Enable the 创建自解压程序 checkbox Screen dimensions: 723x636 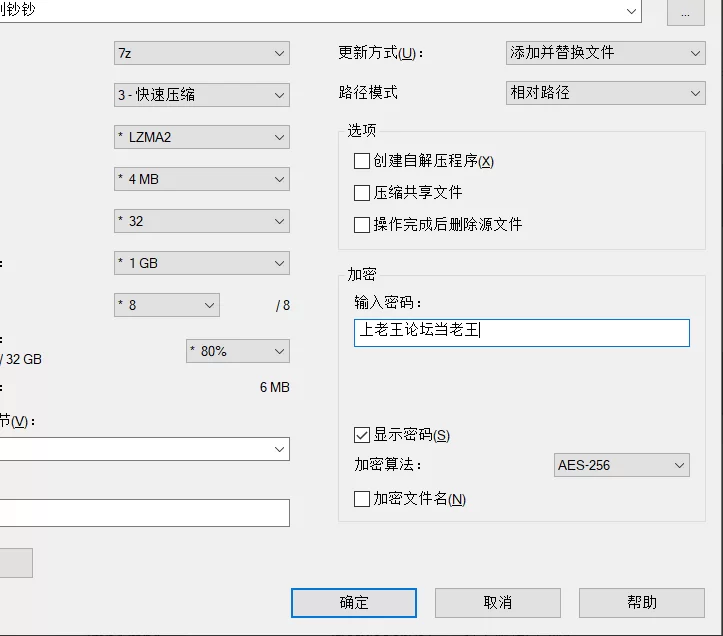click(362, 161)
